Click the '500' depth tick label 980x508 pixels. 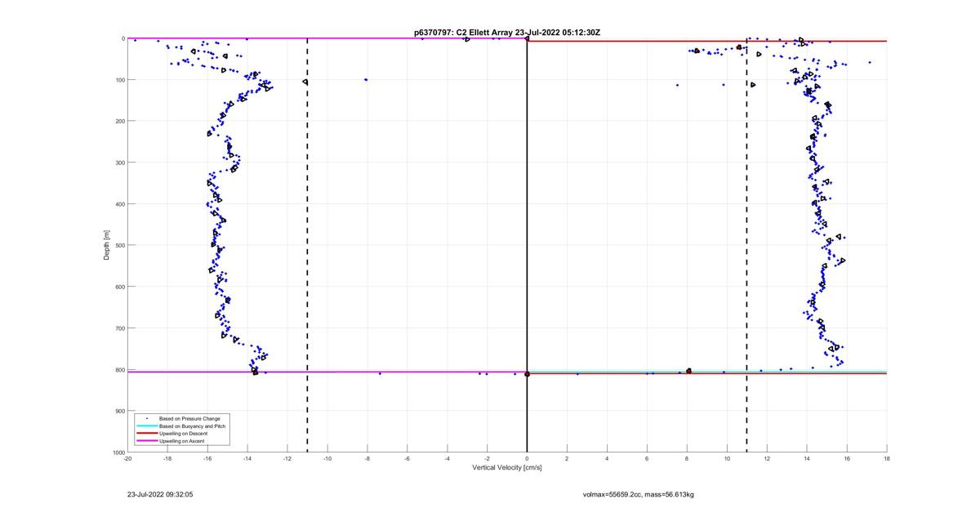pyautogui.click(x=119, y=245)
